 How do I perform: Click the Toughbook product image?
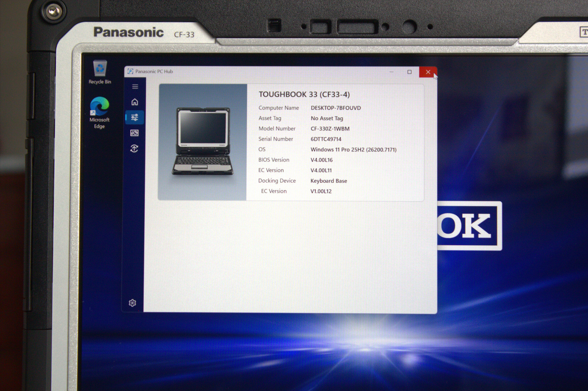click(x=202, y=142)
